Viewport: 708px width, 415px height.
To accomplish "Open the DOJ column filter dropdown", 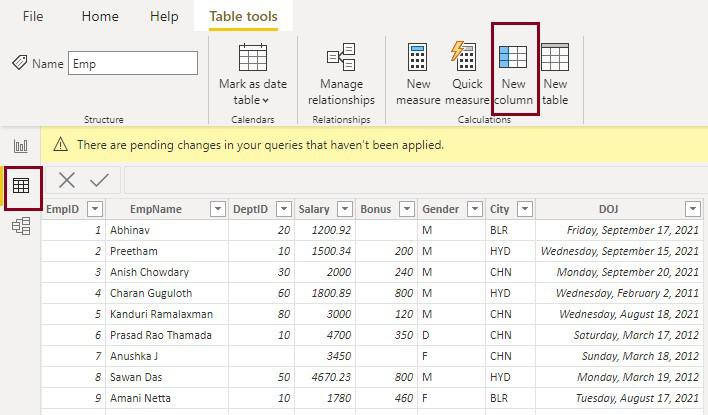I will point(693,209).
